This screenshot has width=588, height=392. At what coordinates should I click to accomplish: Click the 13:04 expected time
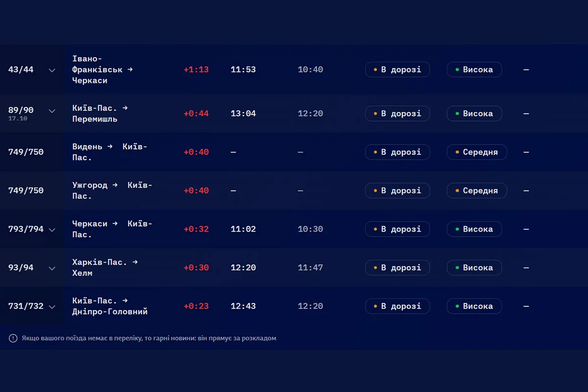pyautogui.click(x=244, y=114)
